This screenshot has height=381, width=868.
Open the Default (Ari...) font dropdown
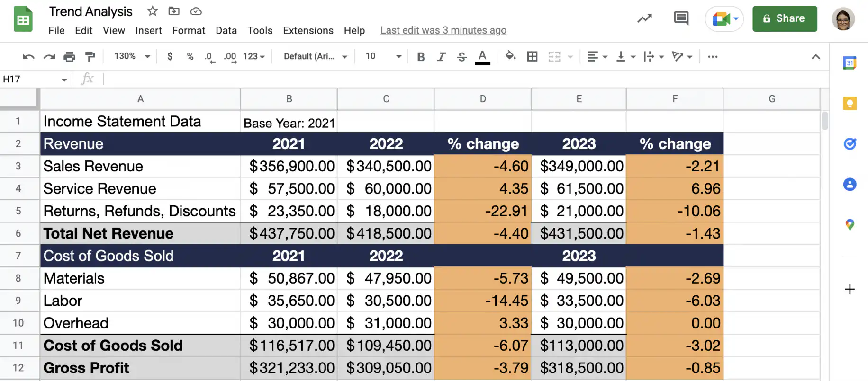tap(316, 56)
